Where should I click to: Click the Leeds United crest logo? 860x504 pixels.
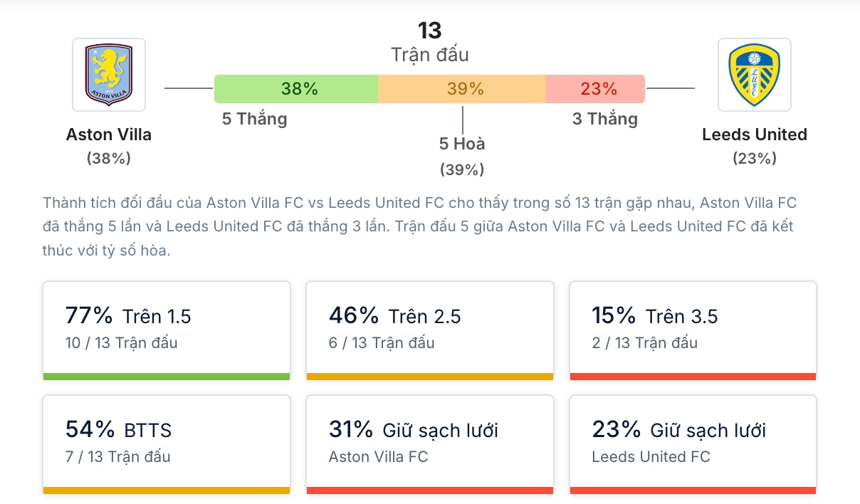click(754, 73)
